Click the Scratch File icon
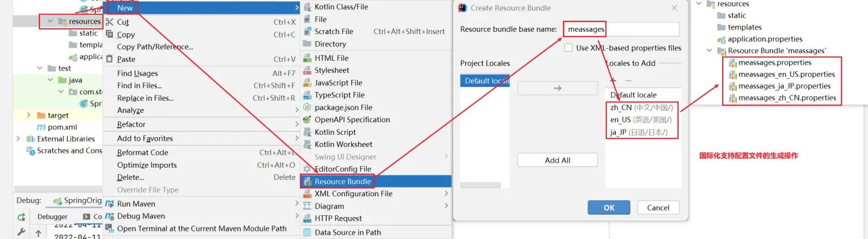The height and width of the screenshot is (239, 868). point(307,32)
